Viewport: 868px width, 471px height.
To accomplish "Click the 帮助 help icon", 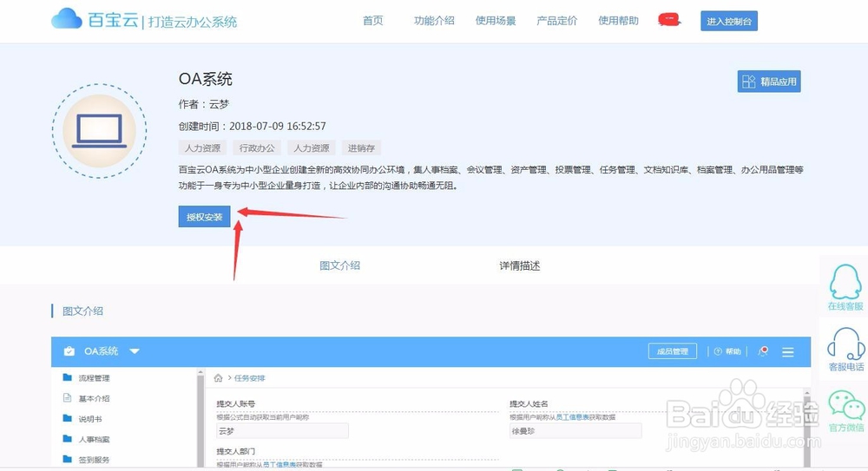I will tap(718, 351).
